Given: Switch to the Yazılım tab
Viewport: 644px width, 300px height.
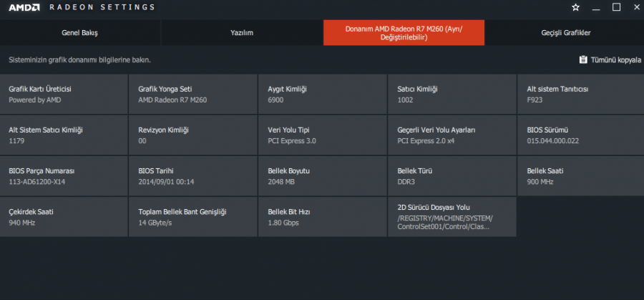Looking at the screenshot, I should pyautogui.click(x=242, y=33).
